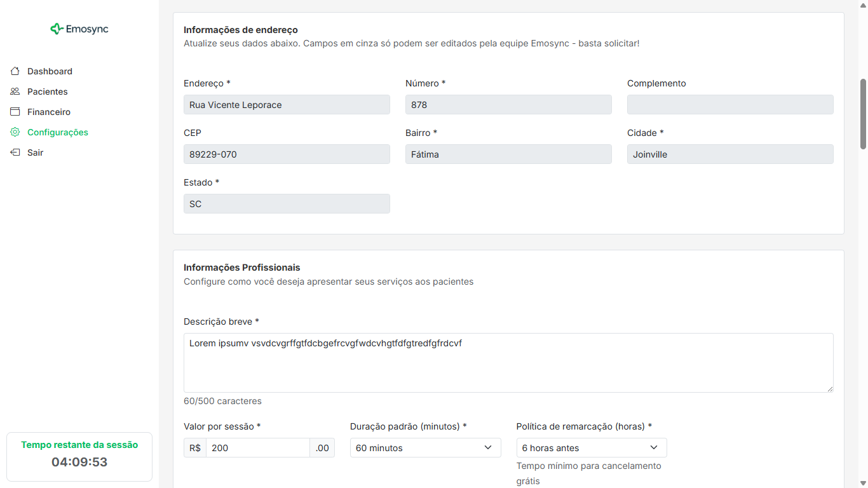Screen dimensions: 868x488
Task: Click the Emosync logo icon
Action: pos(57,29)
